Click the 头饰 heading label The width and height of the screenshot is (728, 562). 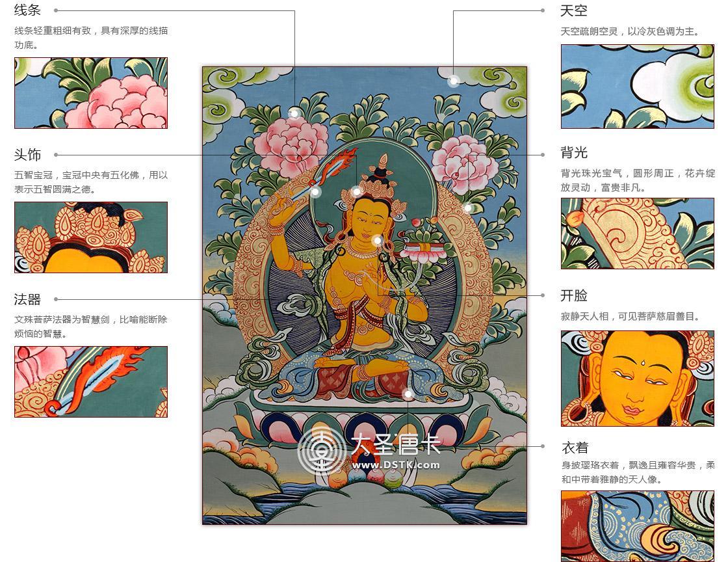[27, 155]
